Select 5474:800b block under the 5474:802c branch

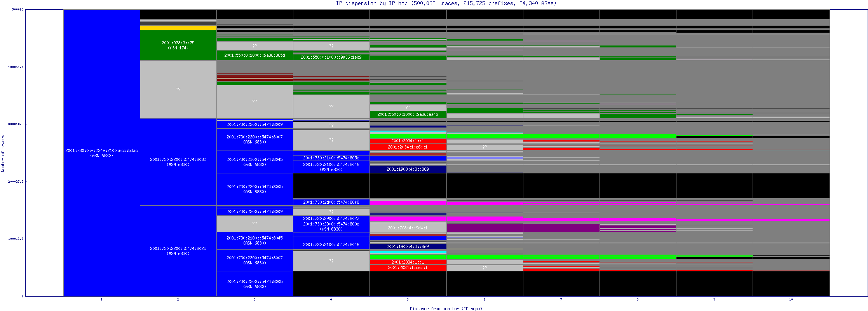[254, 284]
